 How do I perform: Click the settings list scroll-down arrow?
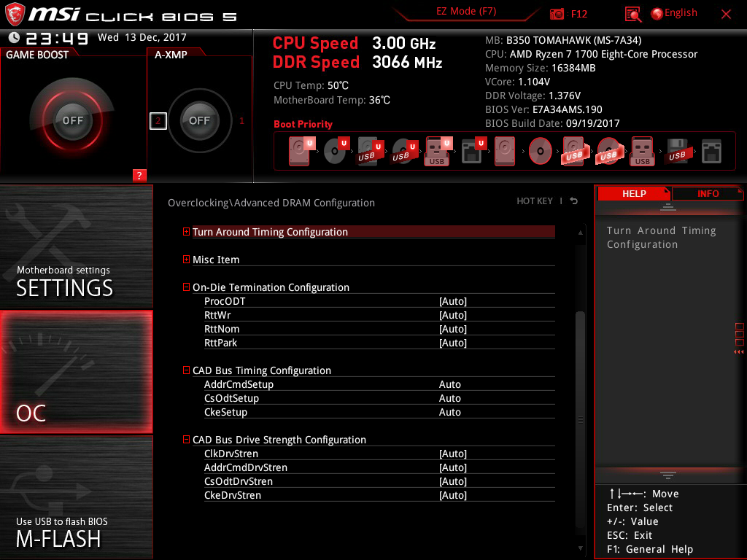click(x=580, y=548)
